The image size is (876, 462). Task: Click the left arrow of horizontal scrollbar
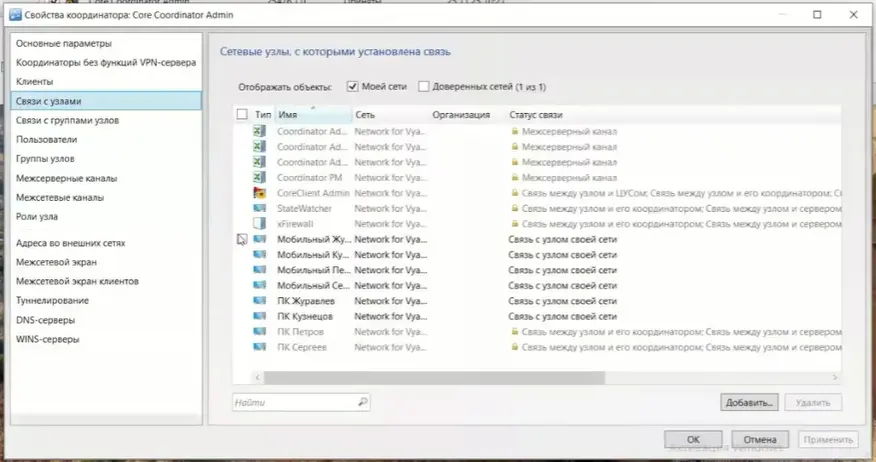pyautogui.click(x=258, y=378)
